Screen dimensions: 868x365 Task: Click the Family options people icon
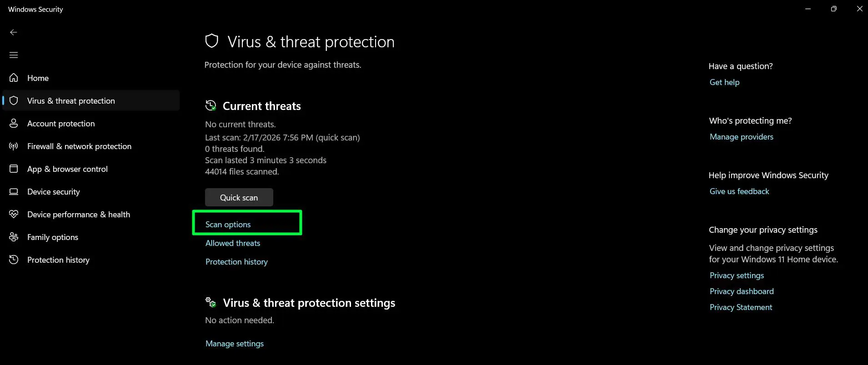pos(14,237)
